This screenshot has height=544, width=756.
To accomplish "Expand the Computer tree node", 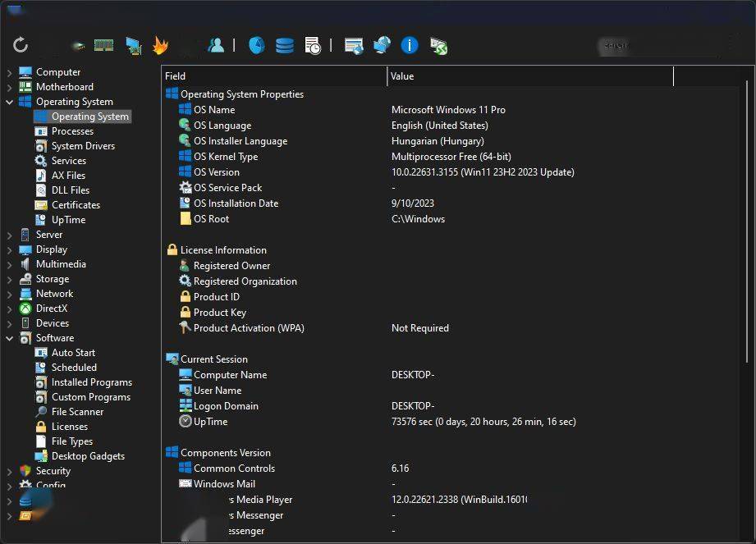I will point(10,72).
